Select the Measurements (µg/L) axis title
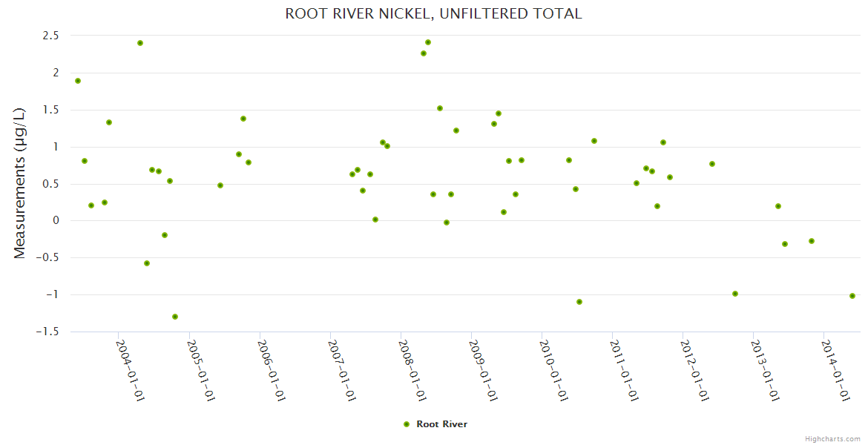This screenshot has height=445, width=868. 20,182
